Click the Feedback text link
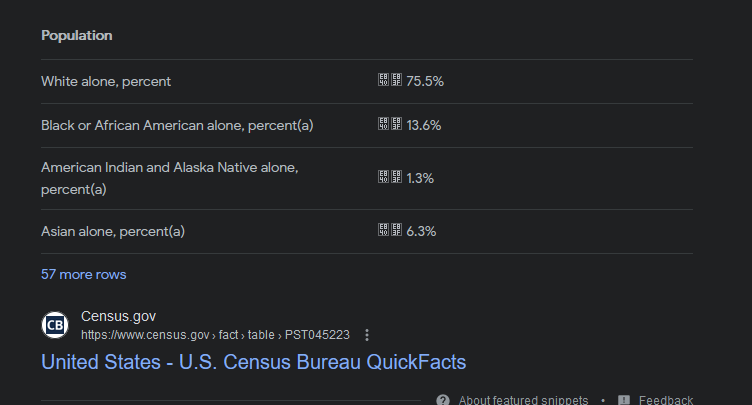This screenshot has width=752, height=405. point(666,400)
